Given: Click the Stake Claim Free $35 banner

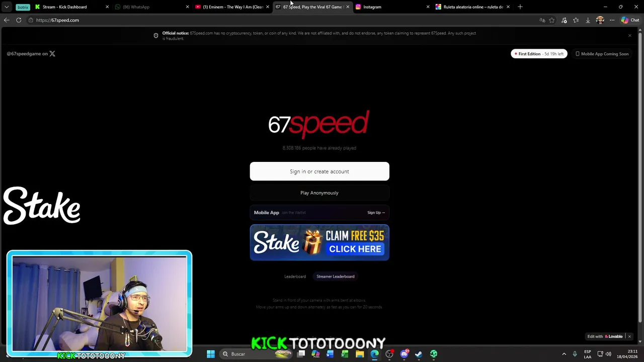Looking at the screenshot, I should click(x=319, y=242).
